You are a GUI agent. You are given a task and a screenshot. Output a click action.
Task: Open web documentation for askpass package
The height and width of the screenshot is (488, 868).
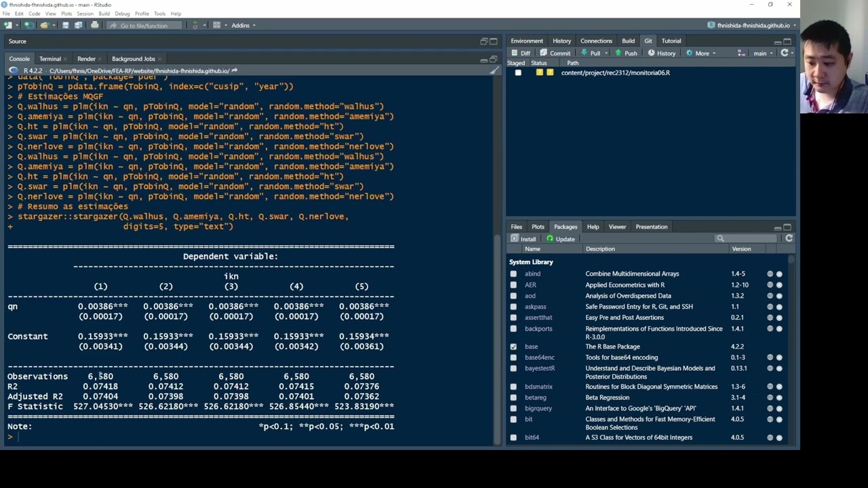pos(770,306)
